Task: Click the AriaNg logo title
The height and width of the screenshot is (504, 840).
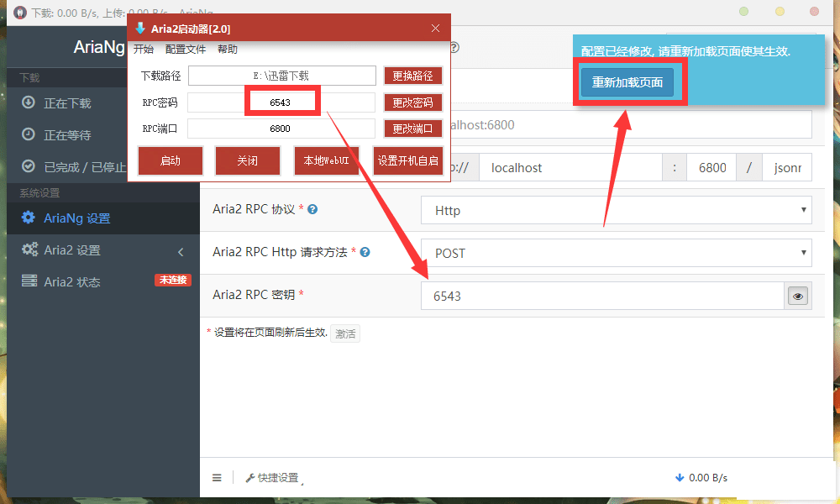Action: (x=99, y=47)
